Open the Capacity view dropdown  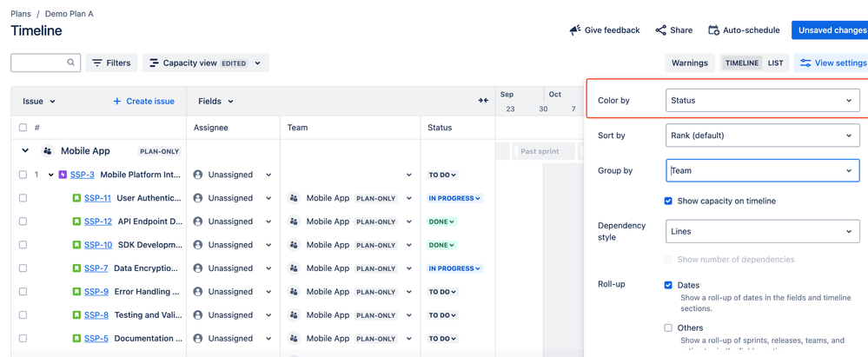pyautogui.click(x=205, y=63)
